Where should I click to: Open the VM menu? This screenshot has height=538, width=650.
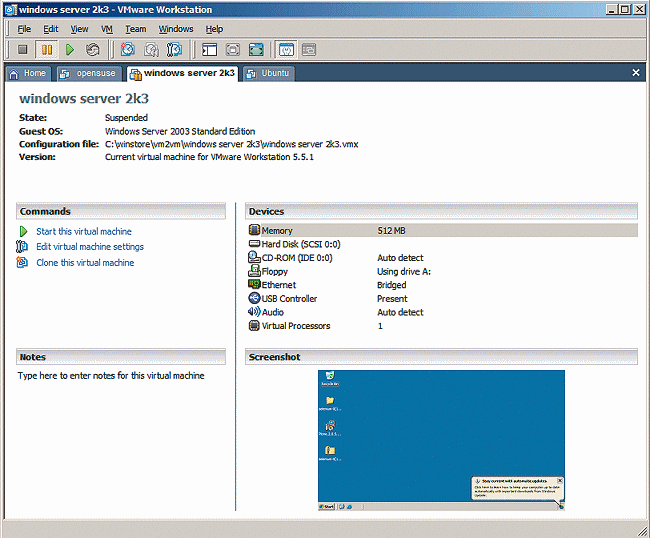point(107,29)
